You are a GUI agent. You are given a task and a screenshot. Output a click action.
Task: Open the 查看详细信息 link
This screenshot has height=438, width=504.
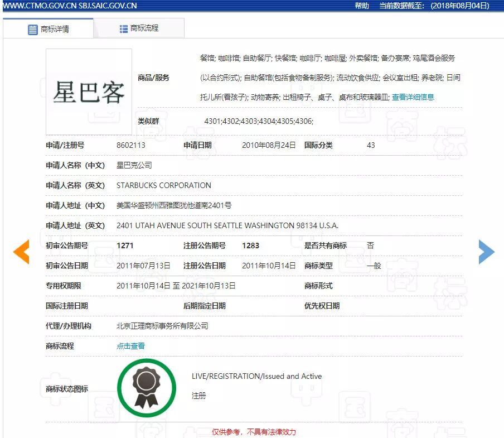click(x=413, y=97)
